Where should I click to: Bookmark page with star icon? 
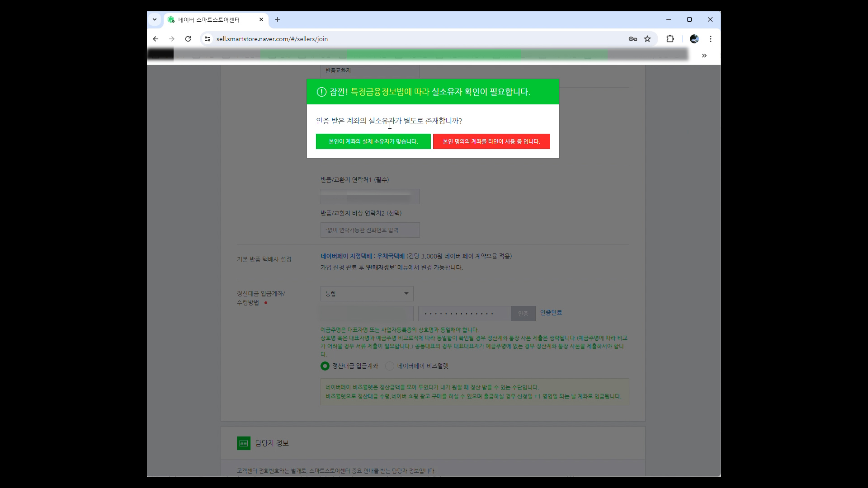click(647, 39)
